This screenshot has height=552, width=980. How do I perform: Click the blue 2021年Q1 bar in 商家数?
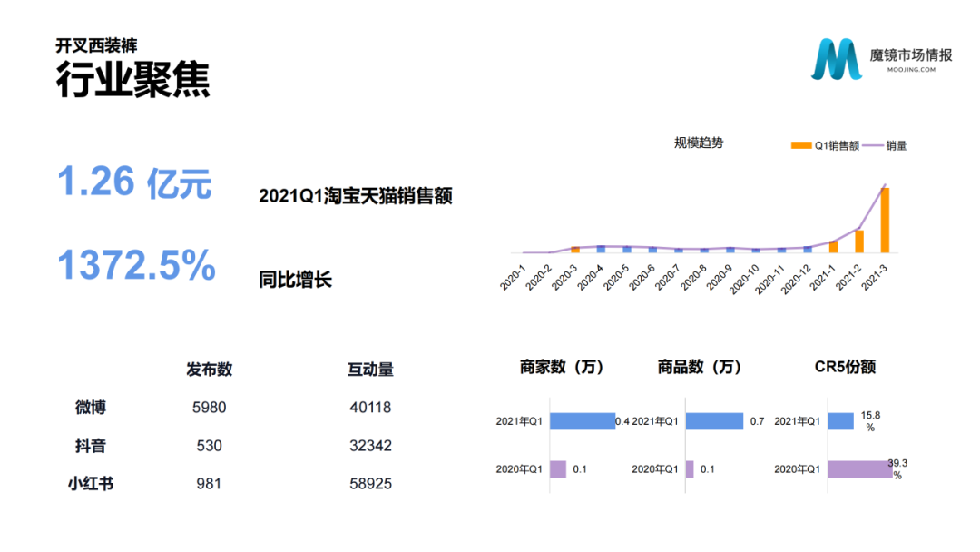click(583, 421)
